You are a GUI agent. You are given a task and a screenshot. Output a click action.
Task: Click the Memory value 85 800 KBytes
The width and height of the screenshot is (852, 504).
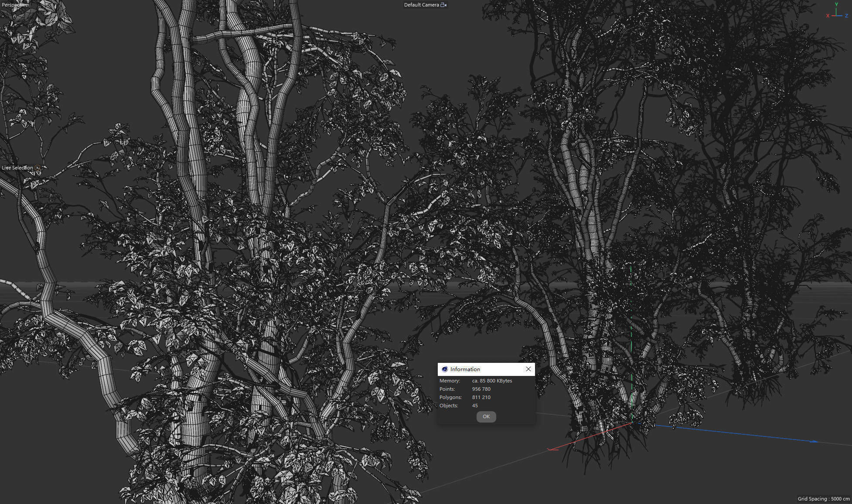[x=492, y=381]
